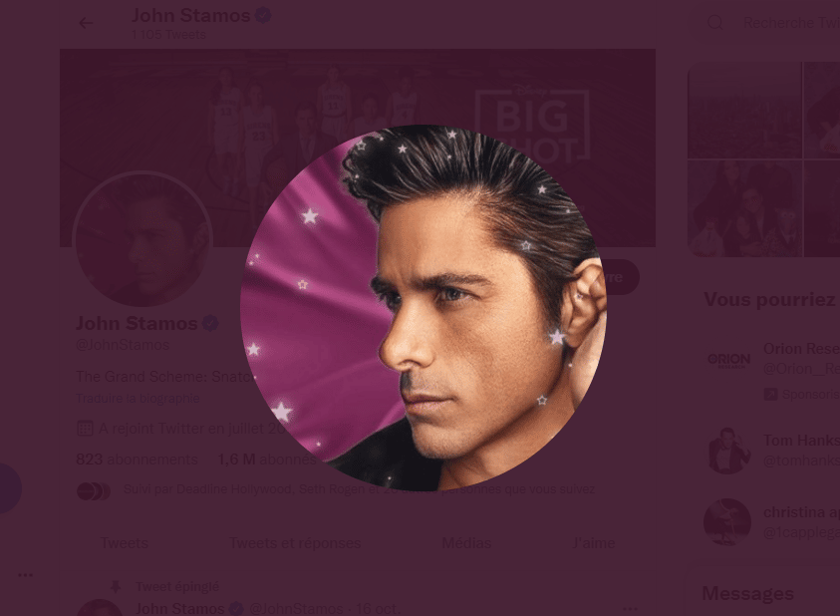Click the pinned tweet pin icon
Screen dimensions: 840x616
point(116,587)
